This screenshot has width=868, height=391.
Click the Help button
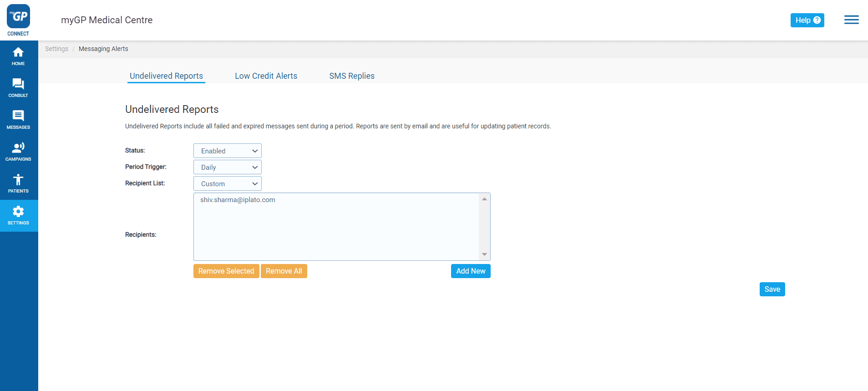point(807,20)
